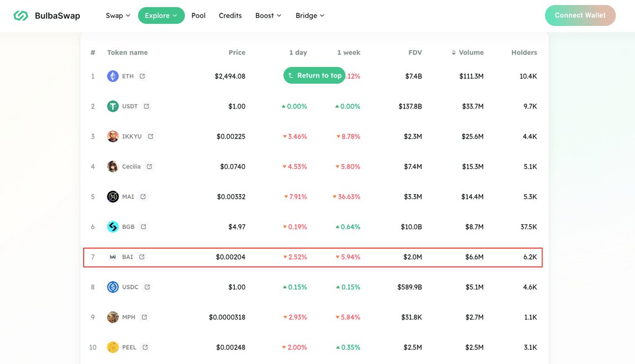The height and width of the screenshot is (364, 635).
Task: Open external link icon next to ETH
Action: (142, 76)
